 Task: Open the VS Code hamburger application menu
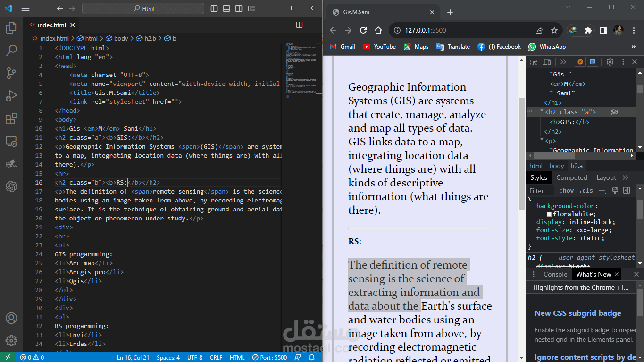(25, 8)
